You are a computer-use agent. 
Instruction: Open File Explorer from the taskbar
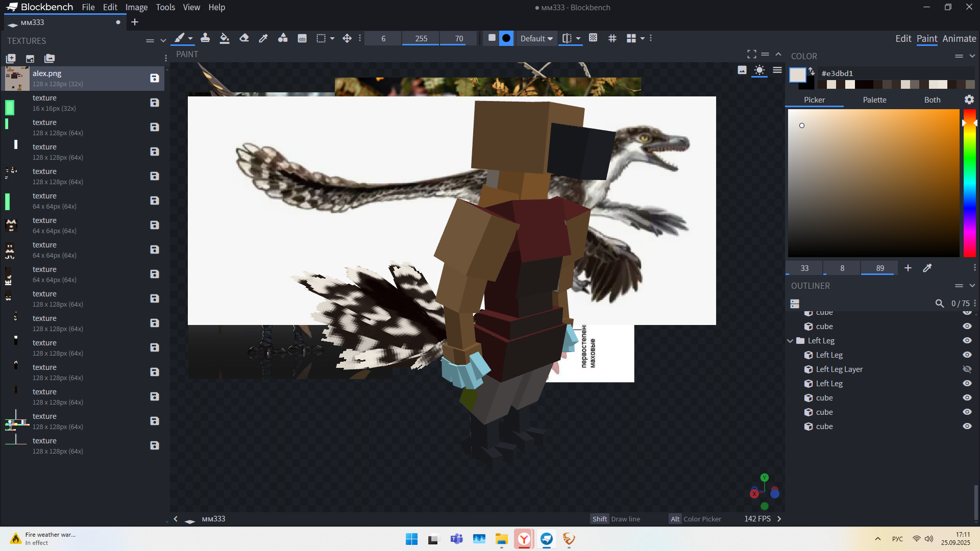point(501,539)
